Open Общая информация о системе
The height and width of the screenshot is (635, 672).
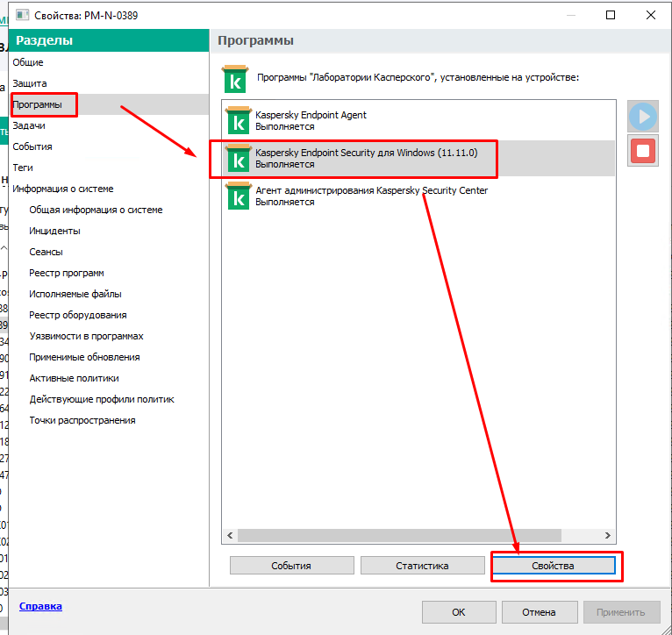point(96,210)
